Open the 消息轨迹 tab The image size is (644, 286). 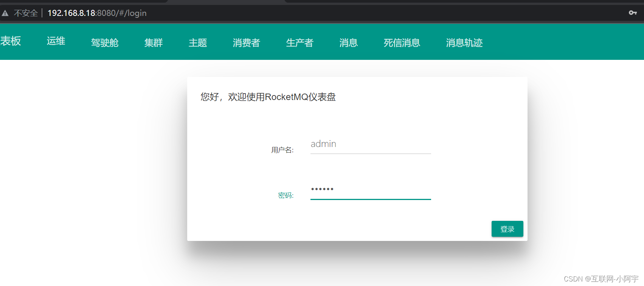click(464, 43)
